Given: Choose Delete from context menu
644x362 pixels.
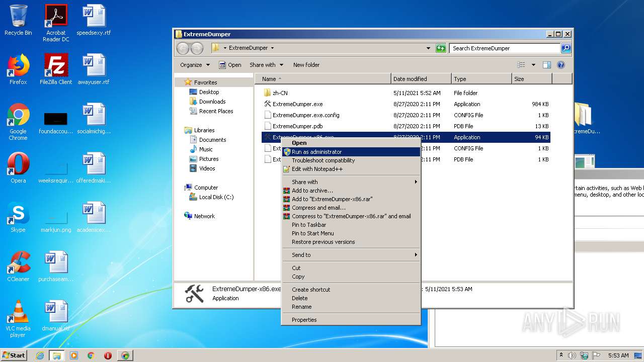Looking at the screenshot, I should (x=351, y=298).
